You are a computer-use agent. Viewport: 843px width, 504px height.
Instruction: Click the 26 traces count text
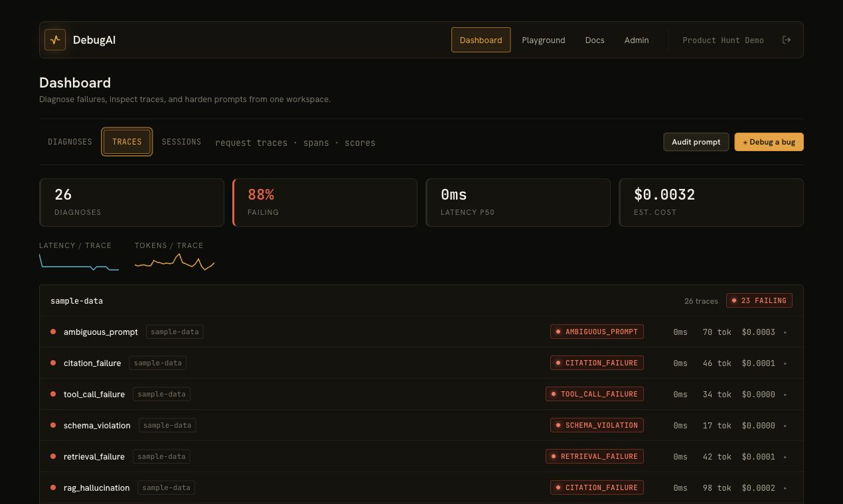701,301
